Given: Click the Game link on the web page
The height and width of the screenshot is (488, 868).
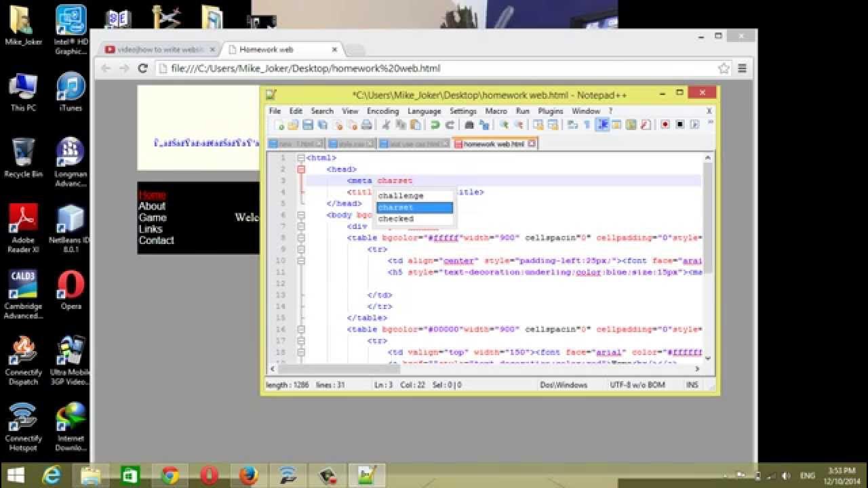Looking at the screenshot, I should [153, 218].
